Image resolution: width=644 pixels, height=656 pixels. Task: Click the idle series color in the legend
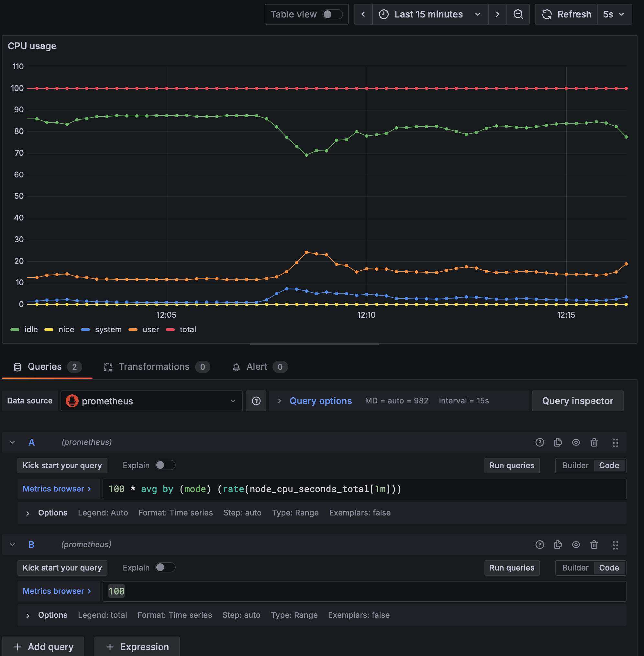point(15,329)
